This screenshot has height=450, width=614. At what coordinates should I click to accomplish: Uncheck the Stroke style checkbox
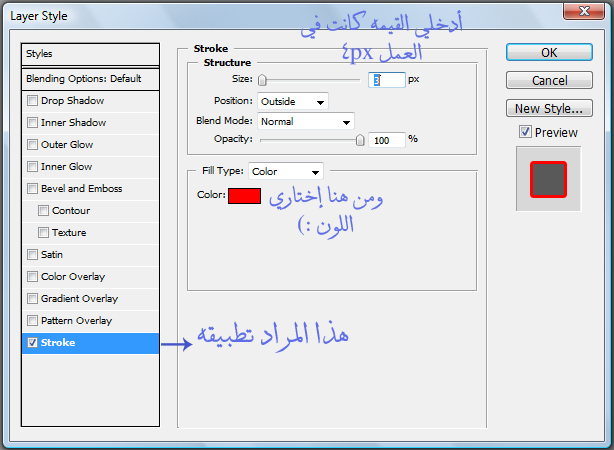click(x=33, y=343)
